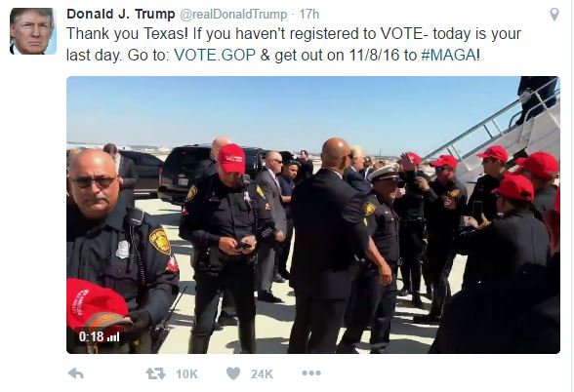Click the airplane stairs in the video
This screenshot has width=574, height=392.
point(506,136)
